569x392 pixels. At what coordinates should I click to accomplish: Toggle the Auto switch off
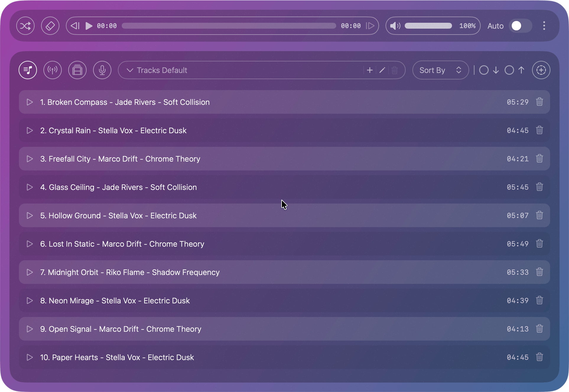520,26
